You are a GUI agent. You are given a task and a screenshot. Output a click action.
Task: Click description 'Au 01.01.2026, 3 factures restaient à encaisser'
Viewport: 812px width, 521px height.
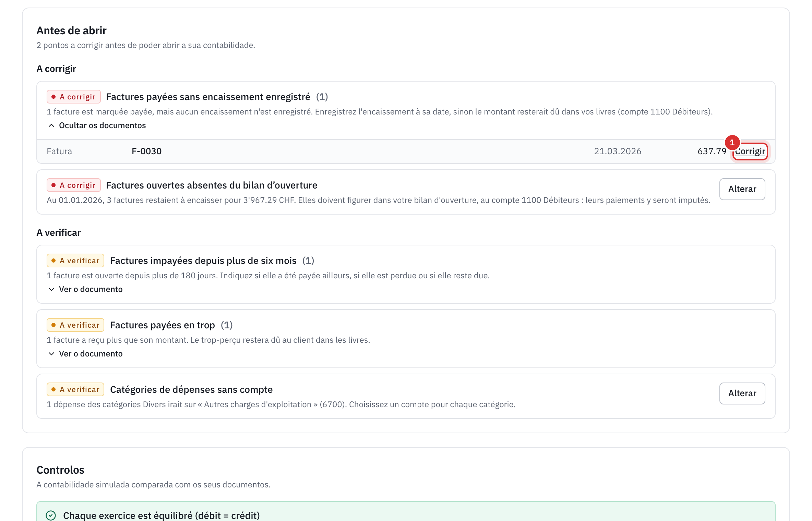pyautogui.click(x=379, y=200)
